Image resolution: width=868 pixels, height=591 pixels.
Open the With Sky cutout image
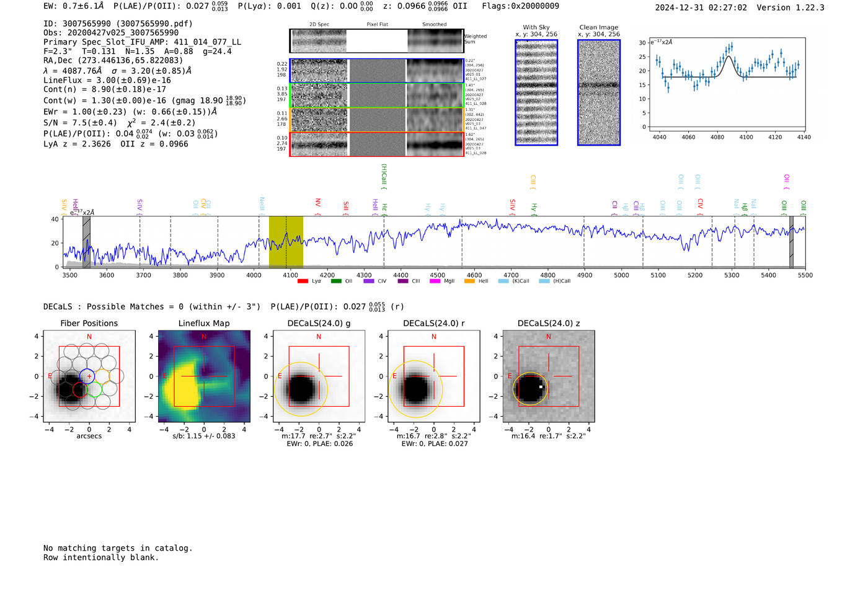pyautogui.click(x=536, y=92)
